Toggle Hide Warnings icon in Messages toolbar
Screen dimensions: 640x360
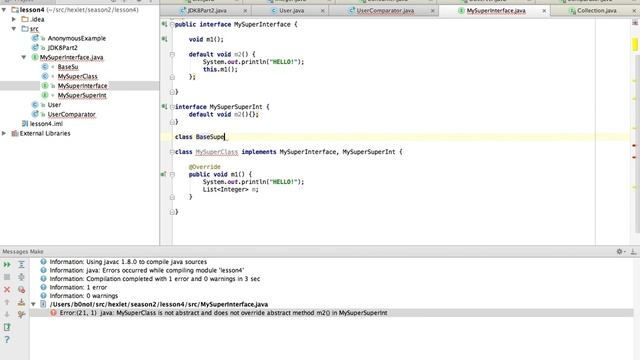tap(21, 289)
